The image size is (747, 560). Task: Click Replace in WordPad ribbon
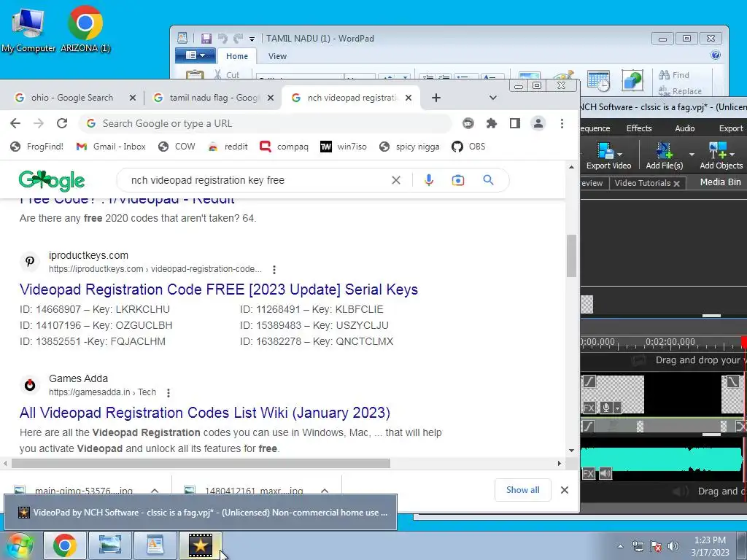pyautogui.click(x=680, y=91)
